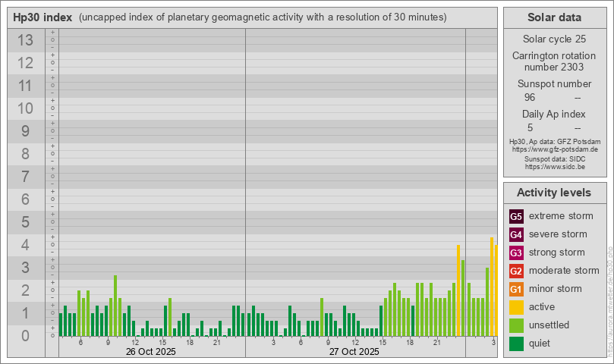Open the gfz-potsdam.de link
Screen dimensions: 614x364
(x=554, y=150)
